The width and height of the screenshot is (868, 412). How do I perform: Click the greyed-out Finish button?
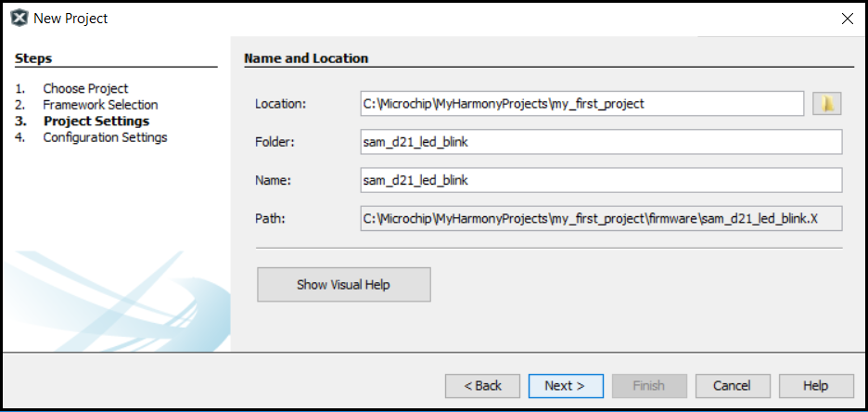tap(649, 386)
